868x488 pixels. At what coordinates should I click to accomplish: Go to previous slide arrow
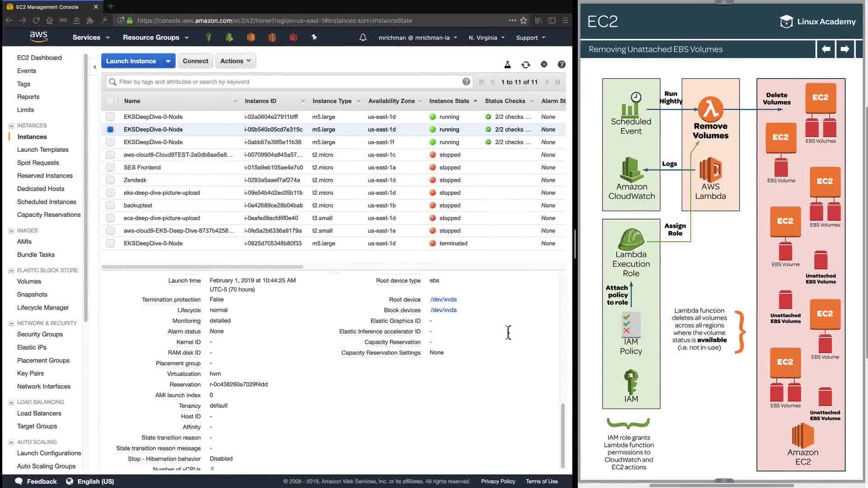click(x=826, y=49)
